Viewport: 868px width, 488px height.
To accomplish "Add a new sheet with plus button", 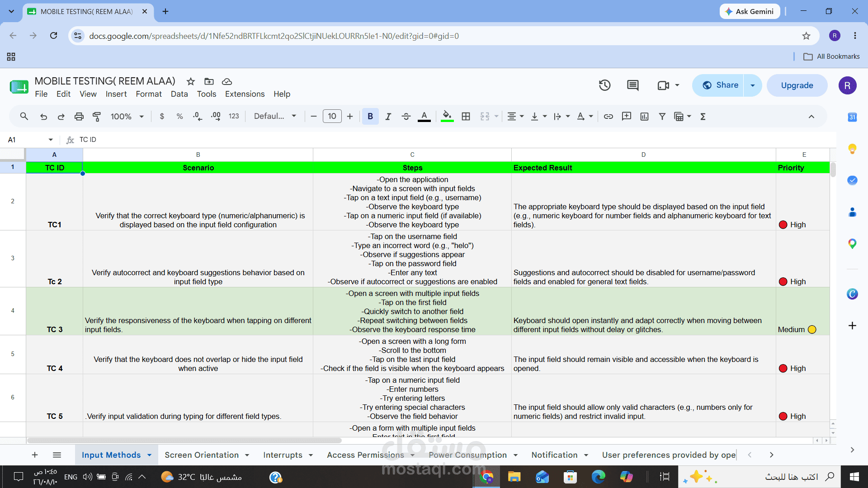I will [35, 455].
